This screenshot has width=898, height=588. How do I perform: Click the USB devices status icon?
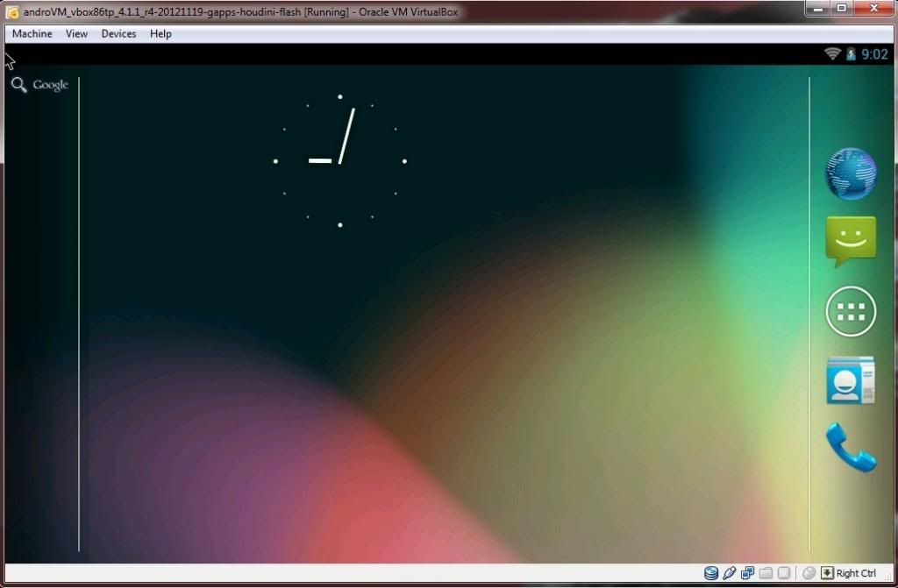(x=729, y=572)
